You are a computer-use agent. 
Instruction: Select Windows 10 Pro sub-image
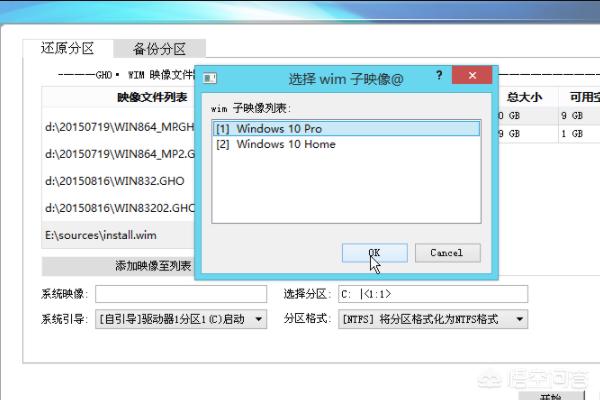[x=346, y=129]
